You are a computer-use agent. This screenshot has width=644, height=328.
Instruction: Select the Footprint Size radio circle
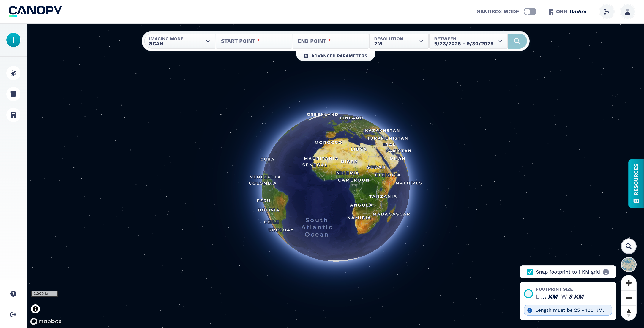[528, 293]
